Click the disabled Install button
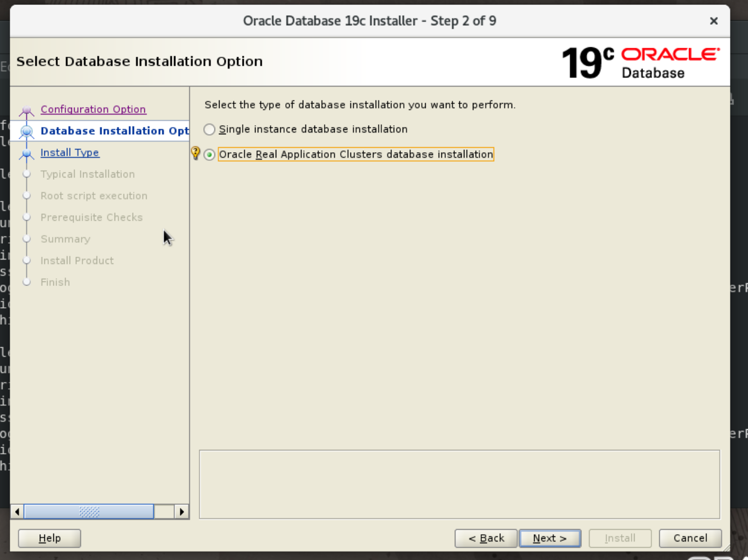This screenshot has width=748, height=560. (x=620, y=538)
